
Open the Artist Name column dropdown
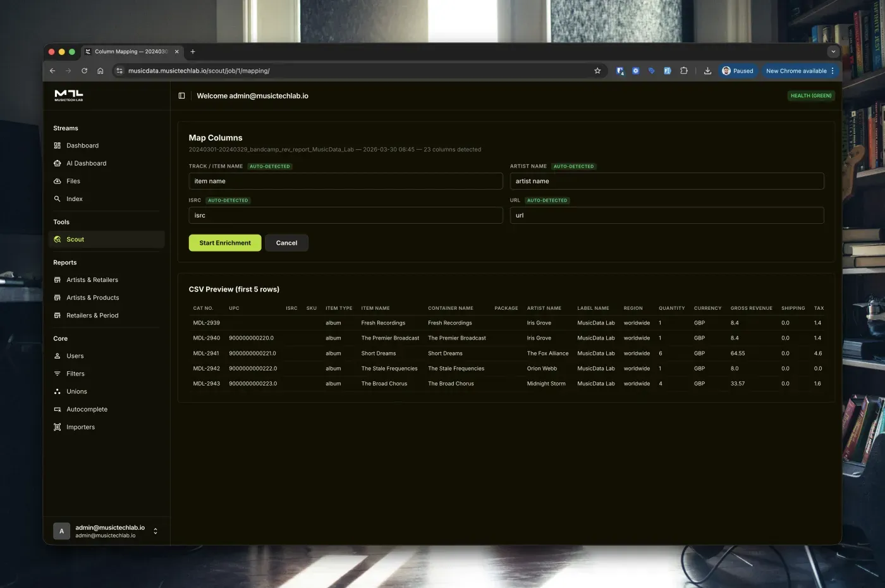tap(666, 181)
